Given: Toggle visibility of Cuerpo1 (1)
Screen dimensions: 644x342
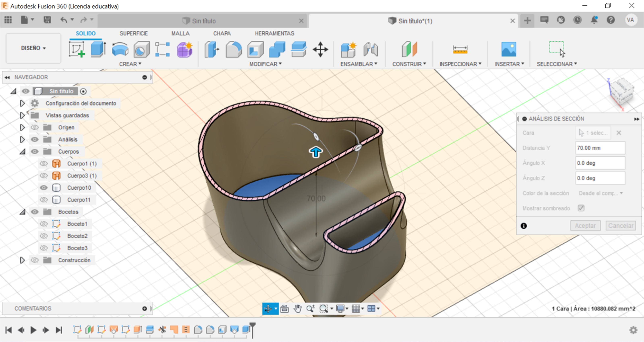Looking at the screenshot, I should point(44,164).
